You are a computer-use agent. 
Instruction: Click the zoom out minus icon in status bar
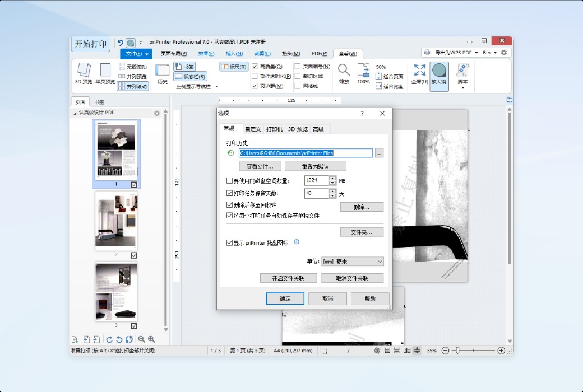(445, 351)
